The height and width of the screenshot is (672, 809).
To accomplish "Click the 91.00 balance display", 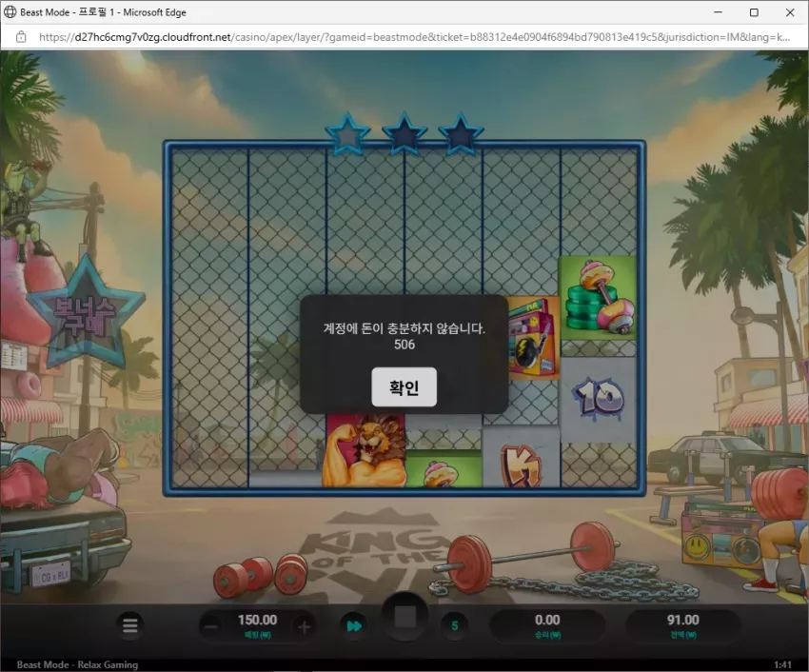I will [682, 625].
